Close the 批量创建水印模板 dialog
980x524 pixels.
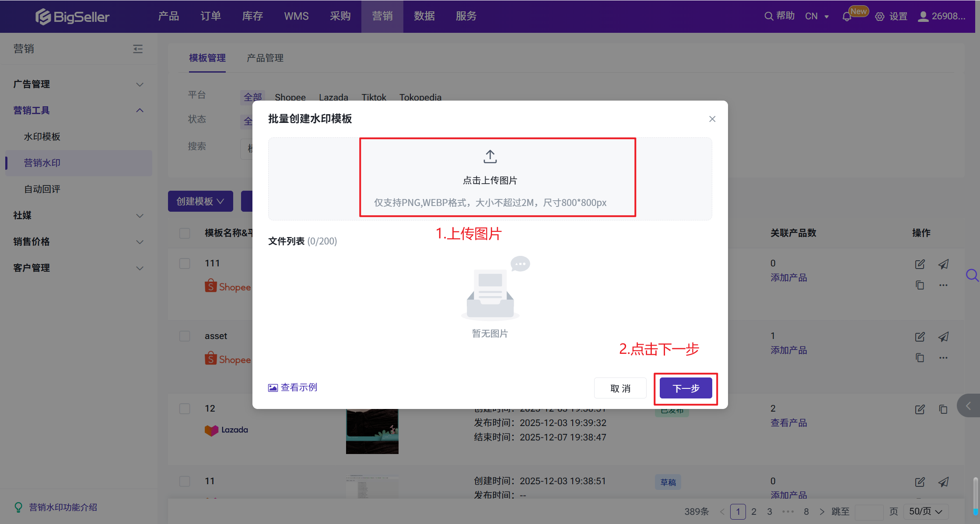[712, 119]
